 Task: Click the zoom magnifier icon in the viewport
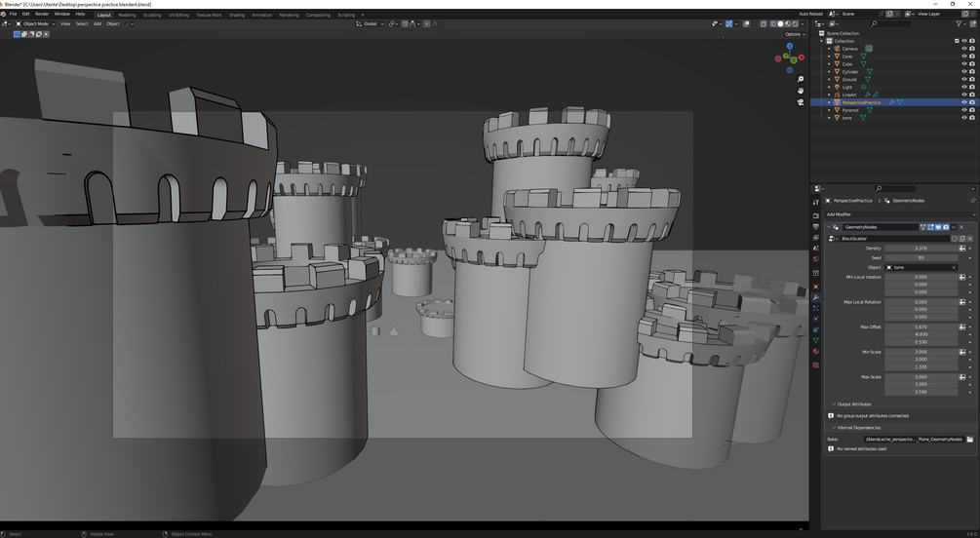click(x=801, y=79)
